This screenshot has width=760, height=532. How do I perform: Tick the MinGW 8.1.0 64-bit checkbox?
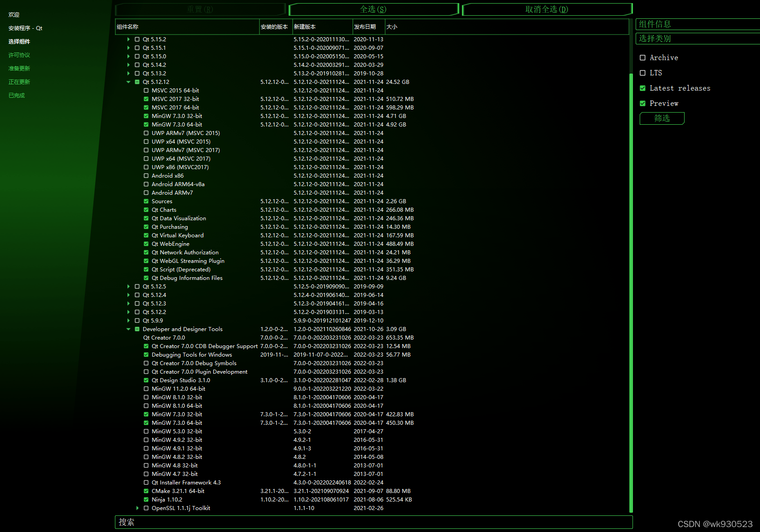point(146,406)
